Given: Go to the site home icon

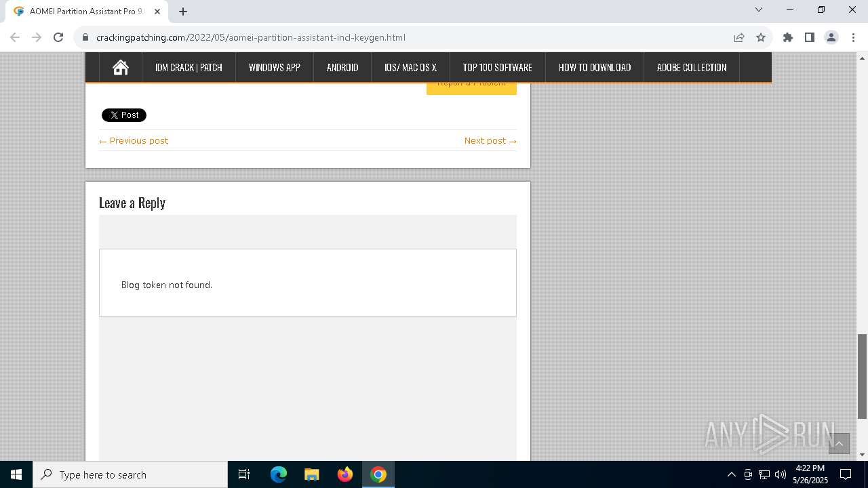Looking at the screenshot, I should pyautogui.click(x=121, y=67).
